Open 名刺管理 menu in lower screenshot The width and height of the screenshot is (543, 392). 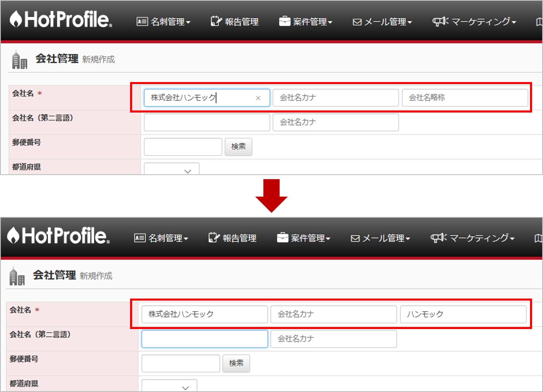click(161, 238)
